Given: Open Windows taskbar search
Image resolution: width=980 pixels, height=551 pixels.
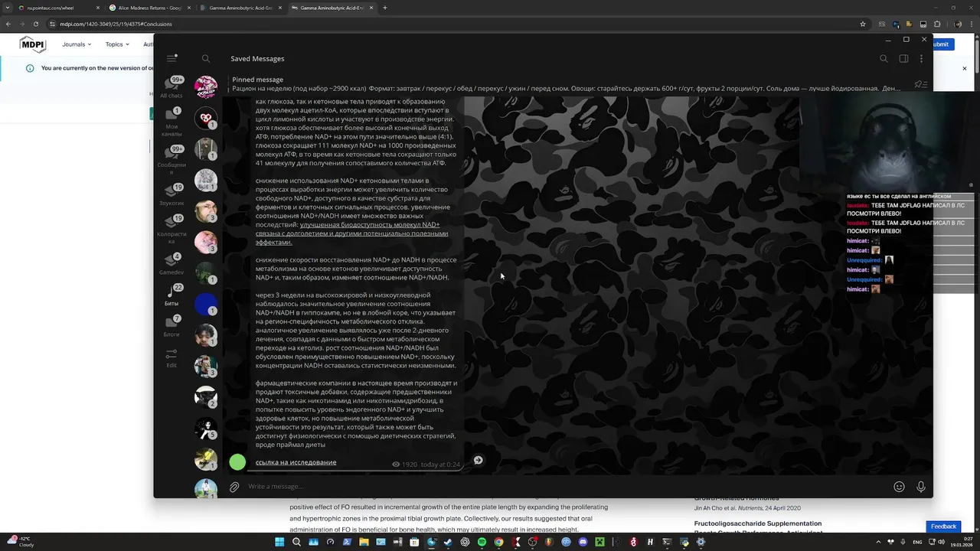Looking at the screenshot, I should 297,542.
